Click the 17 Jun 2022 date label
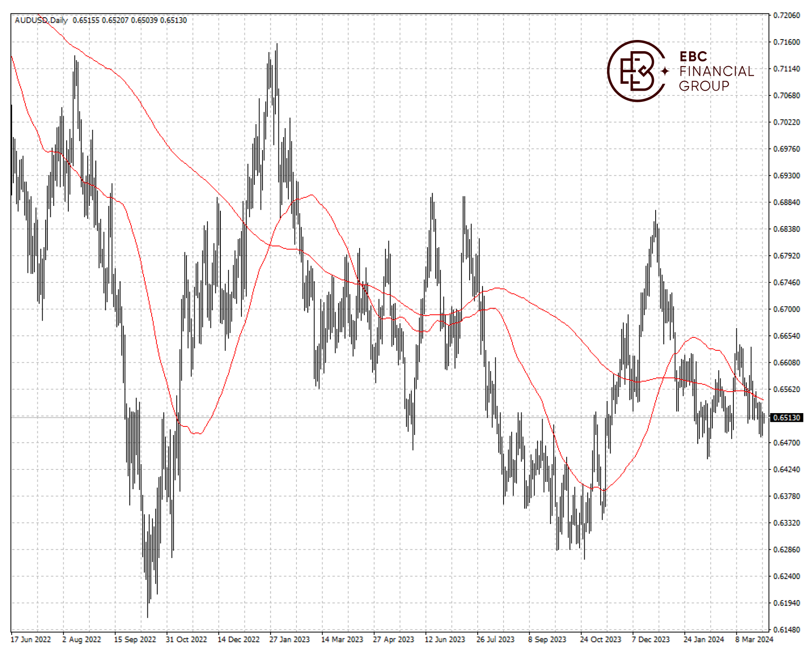Viewport: 812px width, 659px height. 31,640
